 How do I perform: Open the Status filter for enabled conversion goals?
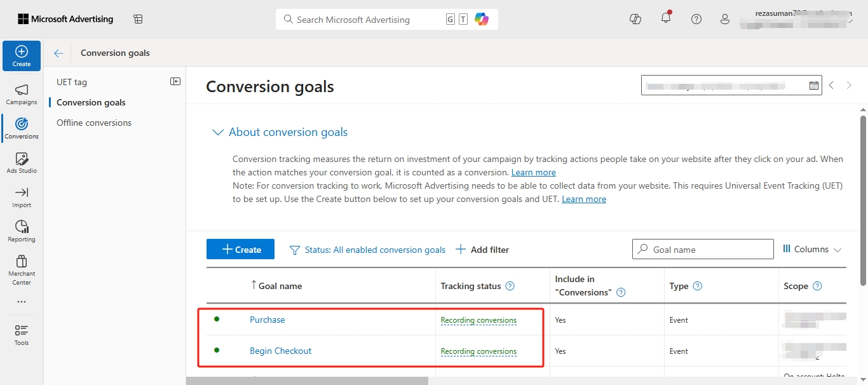(x=368, y=250)
